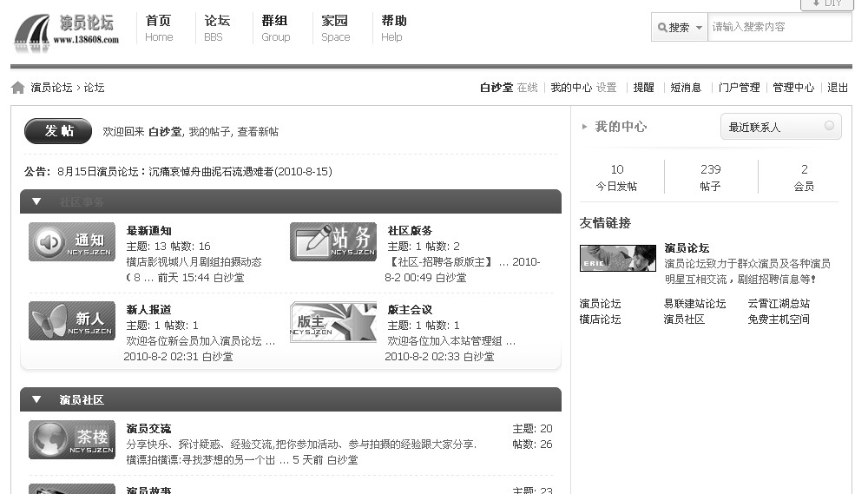Viewport: 868px width, 494px height.
Task: Click the ERIC friend link banner image
Action: (x=618, y=258)
